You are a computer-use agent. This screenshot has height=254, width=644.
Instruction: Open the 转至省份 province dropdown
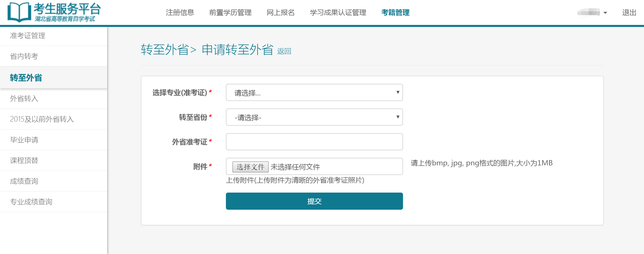pyautogui.click(x=314, y=117)
